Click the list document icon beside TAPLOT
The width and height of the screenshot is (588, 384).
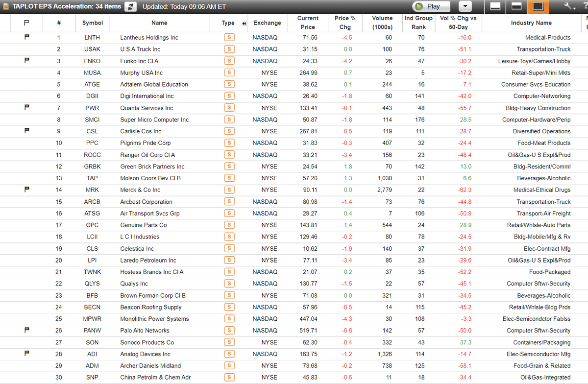click(x=5, y=6)
